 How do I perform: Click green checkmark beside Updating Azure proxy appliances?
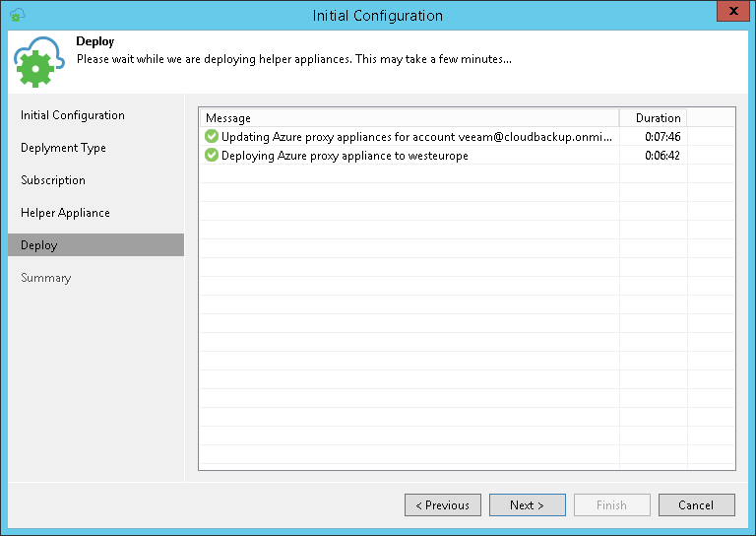pos(212,137)
